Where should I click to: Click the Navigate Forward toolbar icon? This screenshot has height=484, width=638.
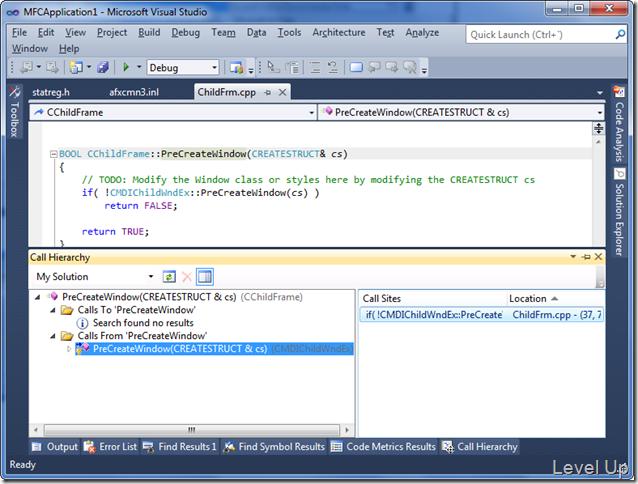[52, 67]
